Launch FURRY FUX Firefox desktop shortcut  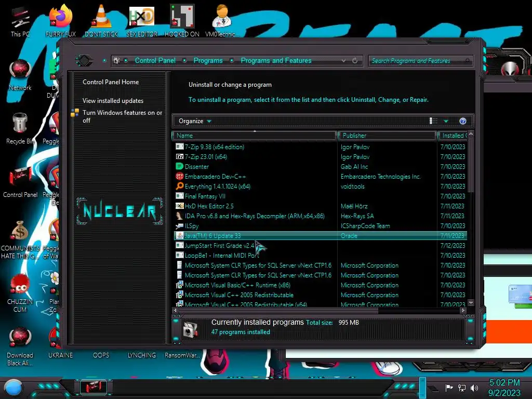pyautogui.click(x=60, y=22)
